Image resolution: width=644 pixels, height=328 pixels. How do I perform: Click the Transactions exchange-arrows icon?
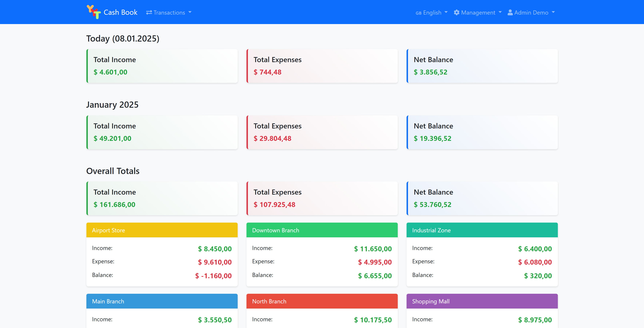148,12
